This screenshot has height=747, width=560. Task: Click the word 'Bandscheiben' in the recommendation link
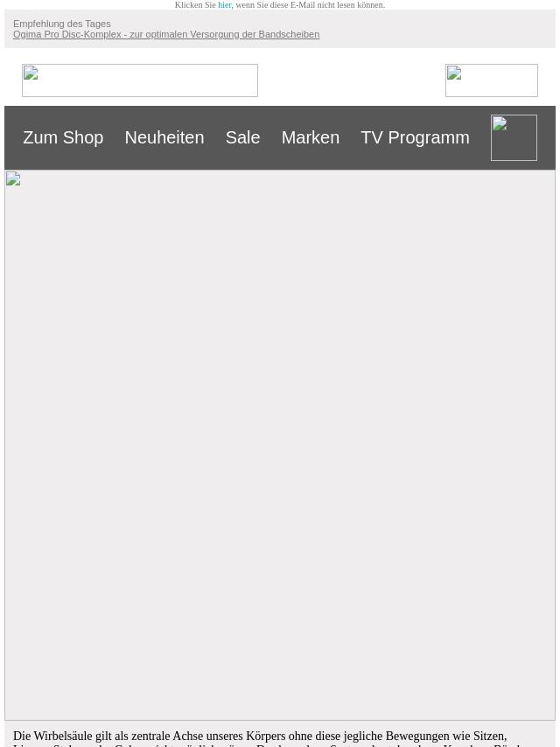tap(289, 35)
